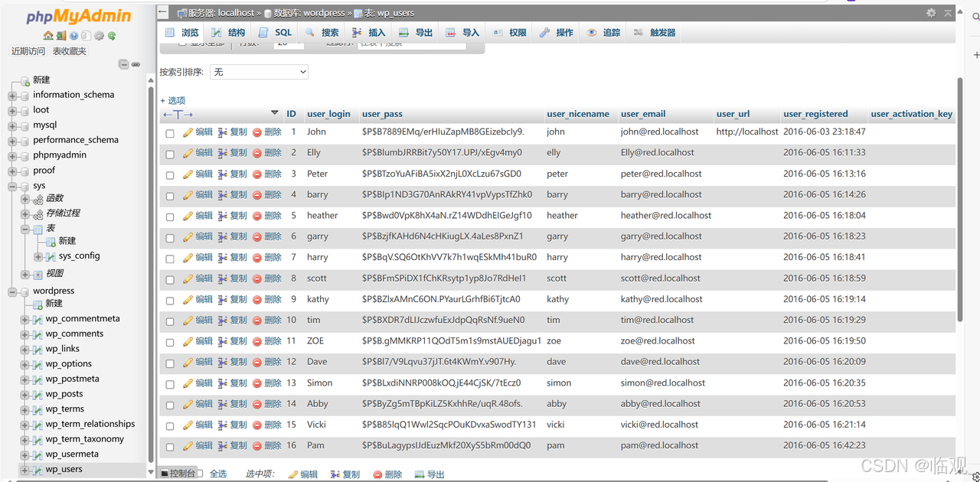The width and height of the screenshot is (980, 482).
Task: Check the row checkbox for barry
Action: click(170, 196)
